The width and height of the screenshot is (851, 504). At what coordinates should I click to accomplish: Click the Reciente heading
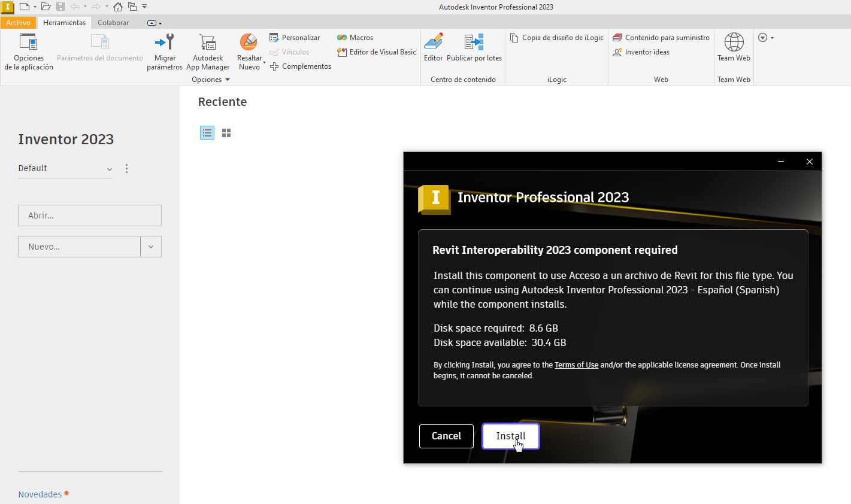pos(222,102)
